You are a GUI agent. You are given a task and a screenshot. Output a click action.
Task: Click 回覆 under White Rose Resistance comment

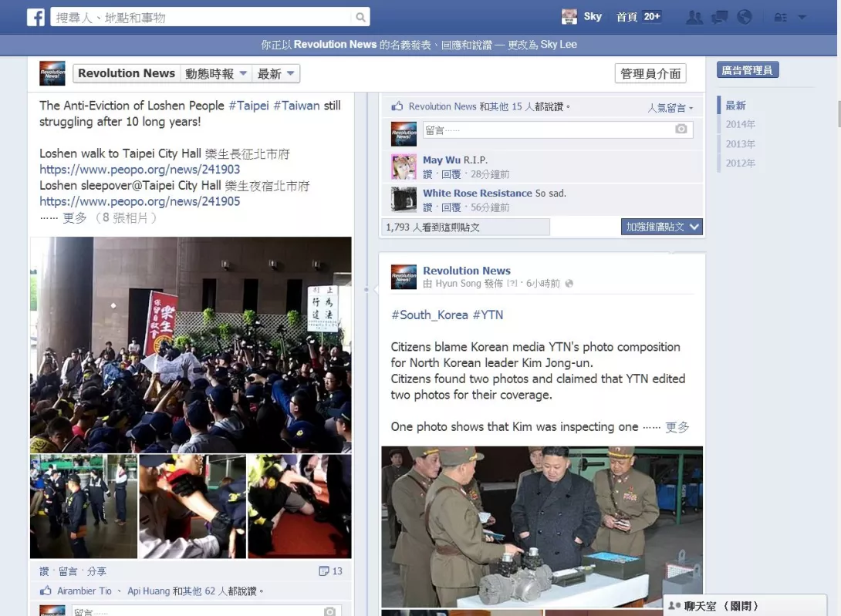point(451,207)
